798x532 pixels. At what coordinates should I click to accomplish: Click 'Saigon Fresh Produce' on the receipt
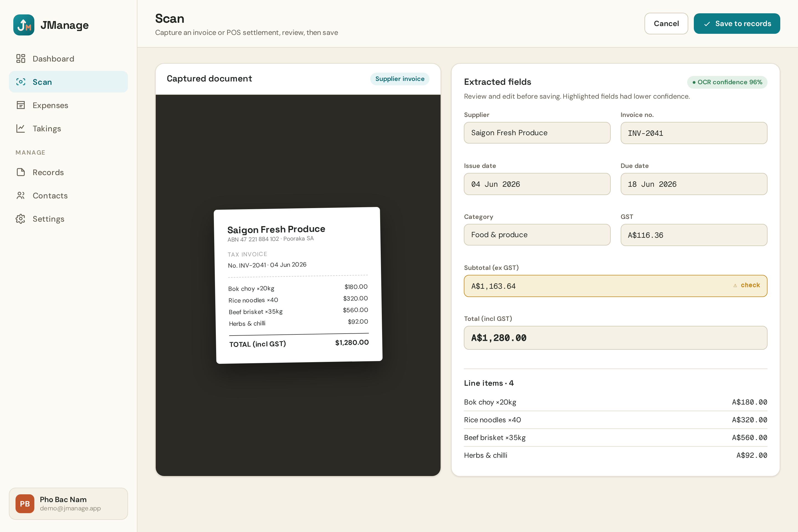(276, 229)
